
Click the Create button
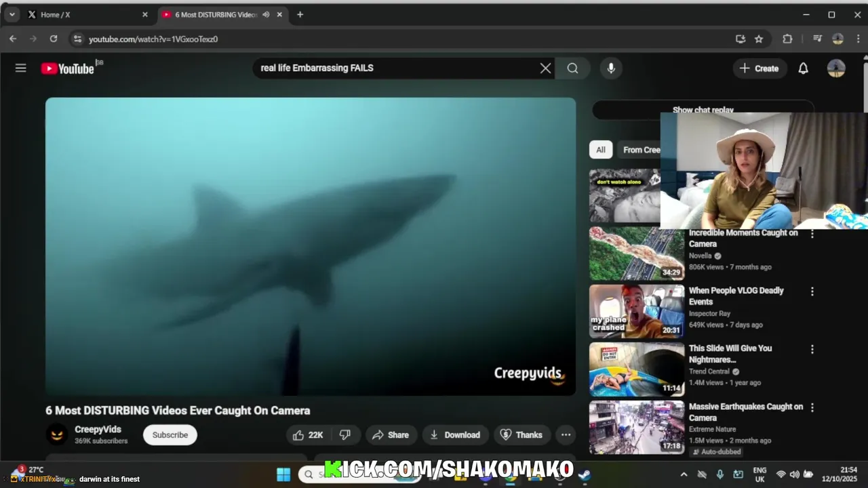pos(759,68)
